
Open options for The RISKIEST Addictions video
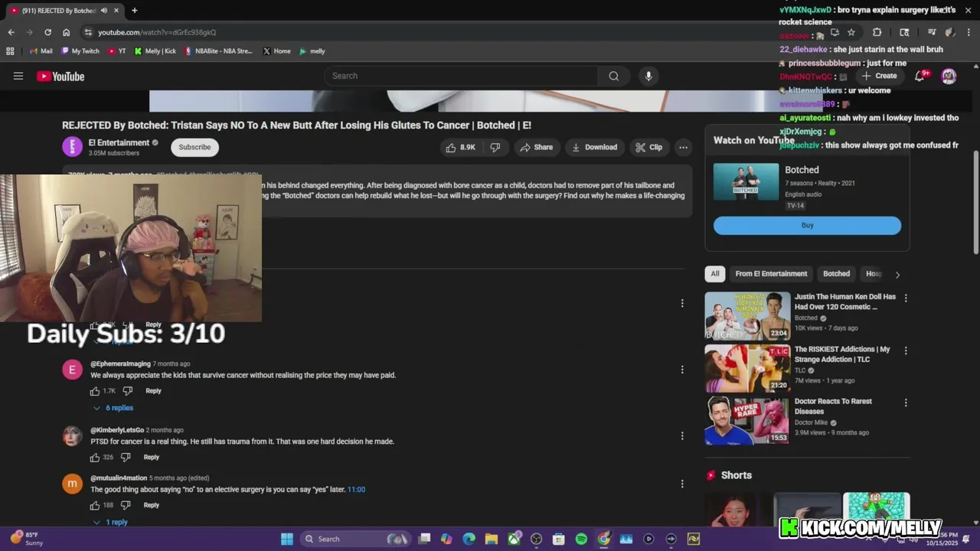(906, 350)
